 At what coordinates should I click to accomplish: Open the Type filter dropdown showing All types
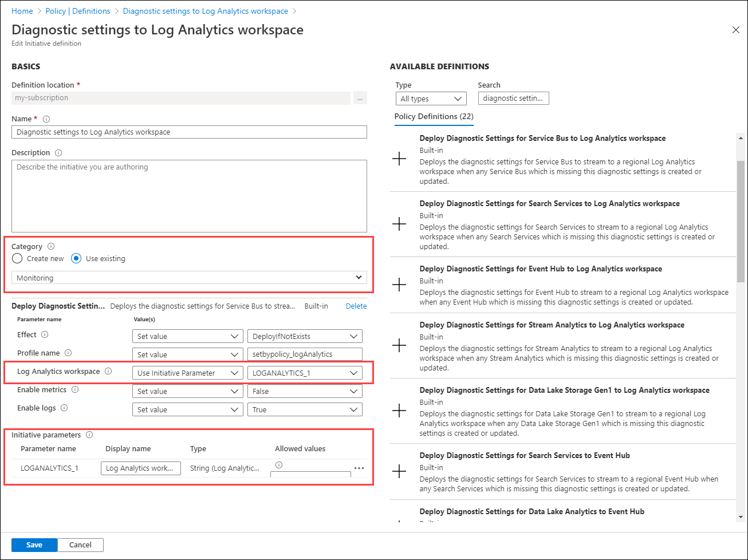click(x=431, y=98)
